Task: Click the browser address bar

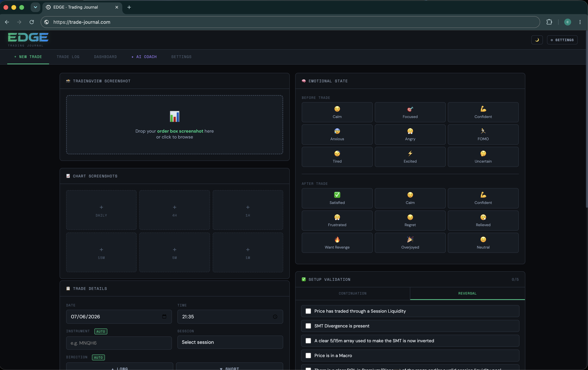Action: coord(290,22)
